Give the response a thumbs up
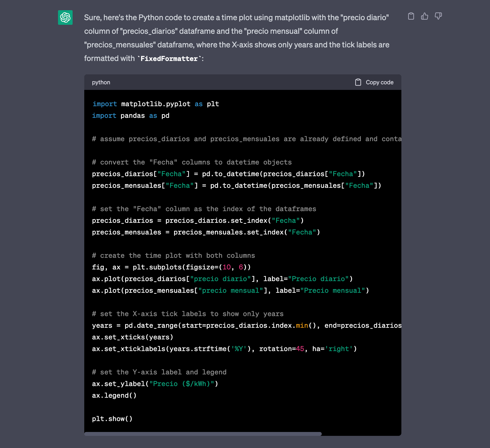This screenshot has height=448, width=490. click(424, 16)
